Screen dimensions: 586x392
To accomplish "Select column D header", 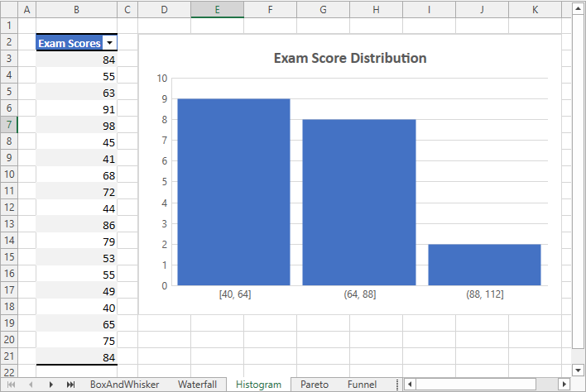I will click(165, 9).
